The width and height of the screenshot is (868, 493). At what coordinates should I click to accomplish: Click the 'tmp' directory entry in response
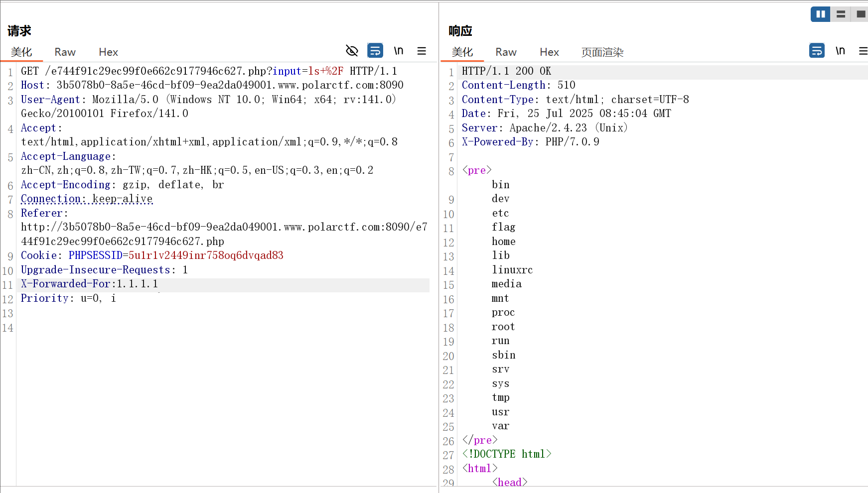[x=501, y=397]
